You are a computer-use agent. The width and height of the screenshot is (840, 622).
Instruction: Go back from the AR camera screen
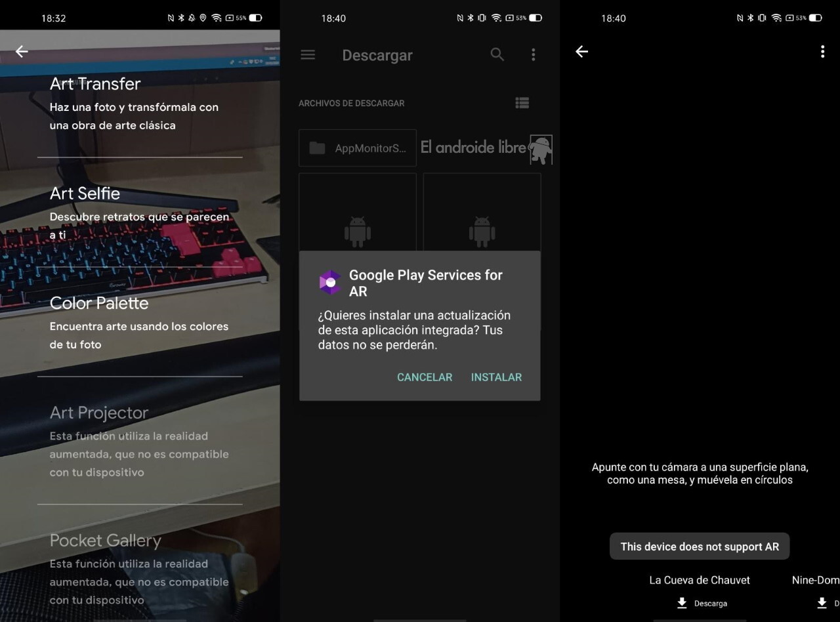pyautogui.click(x=581, y=51)
